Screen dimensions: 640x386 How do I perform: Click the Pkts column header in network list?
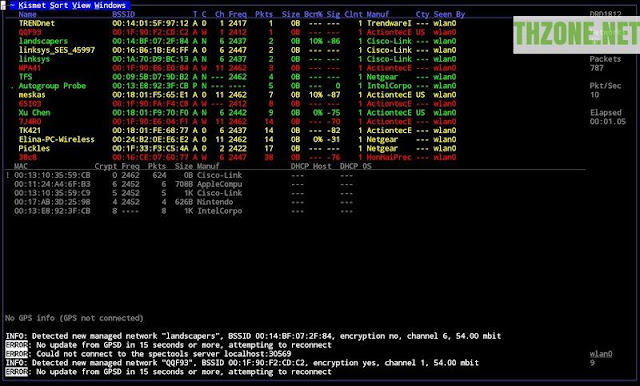pos(264,14)
